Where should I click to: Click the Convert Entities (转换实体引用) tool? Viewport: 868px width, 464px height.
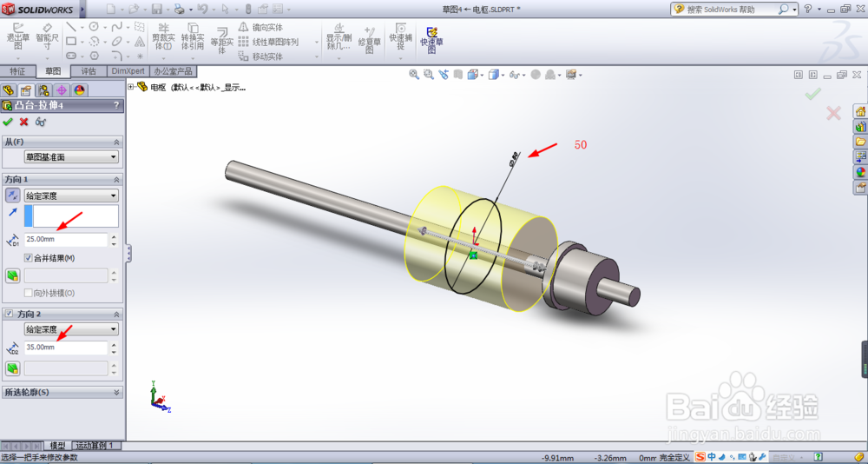[x=193, y=36]
